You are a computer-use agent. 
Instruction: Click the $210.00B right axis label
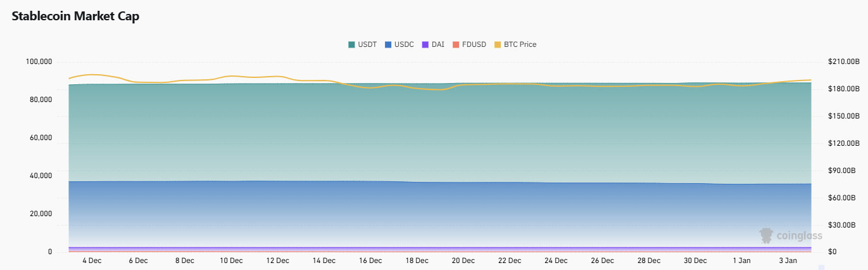[x=843, y=62]
